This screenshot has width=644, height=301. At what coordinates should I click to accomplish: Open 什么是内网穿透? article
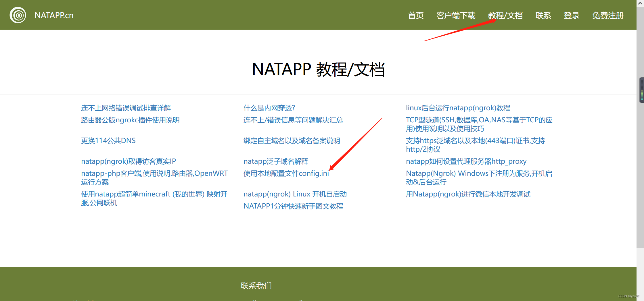pyautogui.click(x=269, y=108)
